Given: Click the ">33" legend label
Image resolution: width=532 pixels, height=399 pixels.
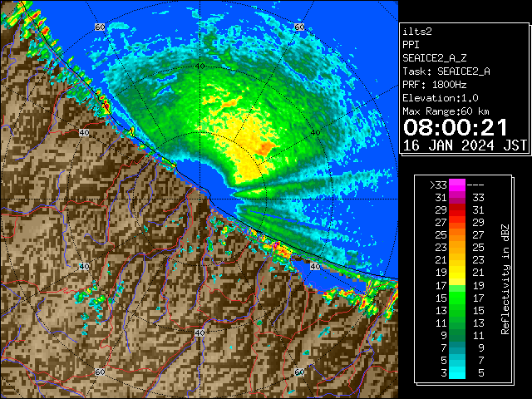Looking at the screenshot, I should tap(438, 185).
